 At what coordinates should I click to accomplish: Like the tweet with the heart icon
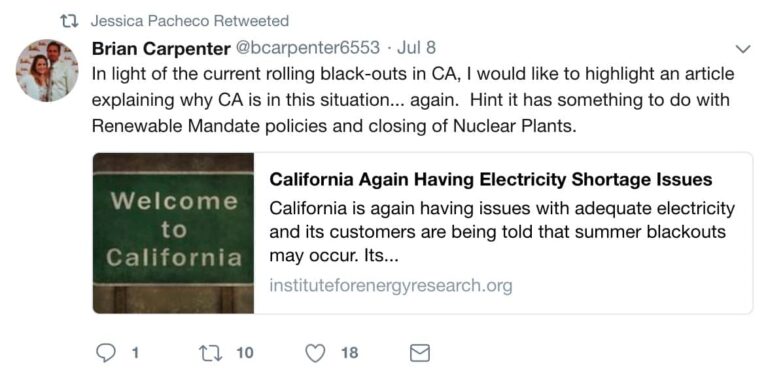[315, 353]
